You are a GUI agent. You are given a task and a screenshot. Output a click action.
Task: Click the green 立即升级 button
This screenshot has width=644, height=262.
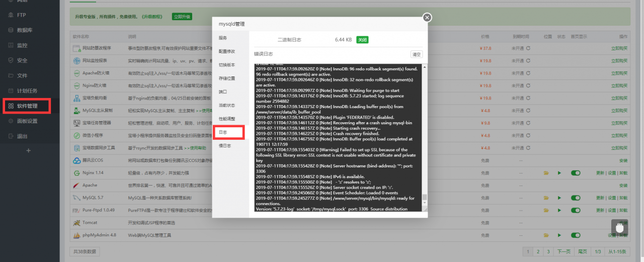pos(182,17)
